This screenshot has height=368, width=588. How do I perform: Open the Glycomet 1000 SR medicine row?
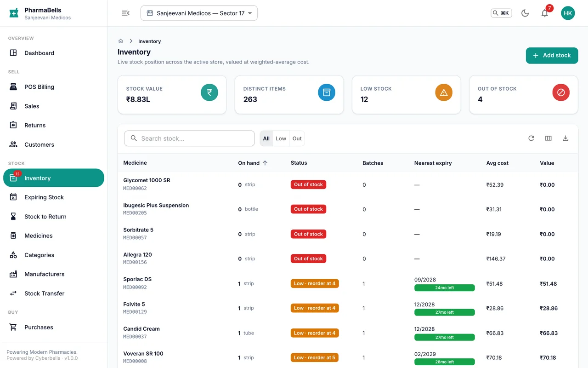pos(348,184)
